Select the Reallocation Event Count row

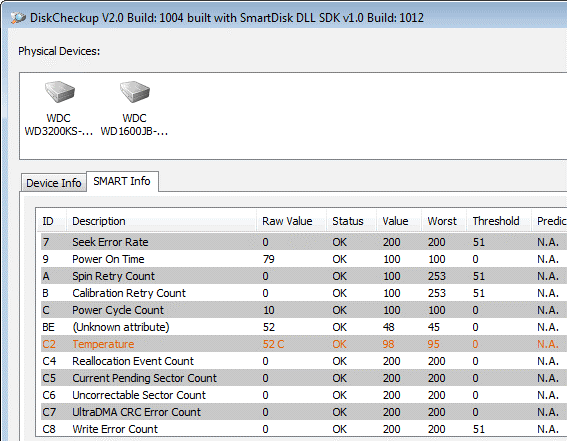tap(304, 361)
